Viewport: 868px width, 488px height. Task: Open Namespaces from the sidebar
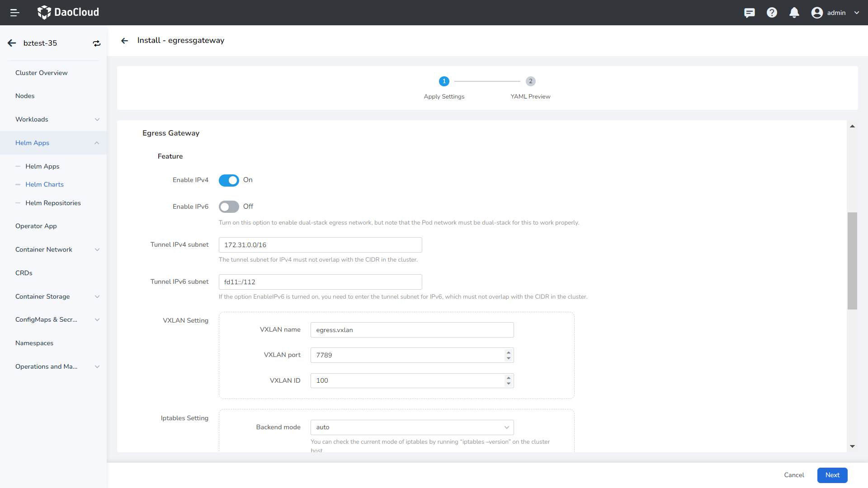[34, 343]
